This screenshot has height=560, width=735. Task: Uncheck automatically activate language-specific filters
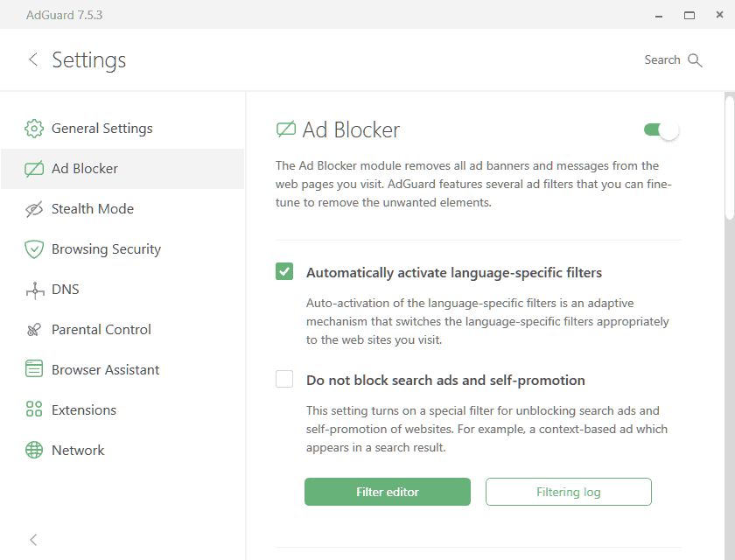click(284, 271)
